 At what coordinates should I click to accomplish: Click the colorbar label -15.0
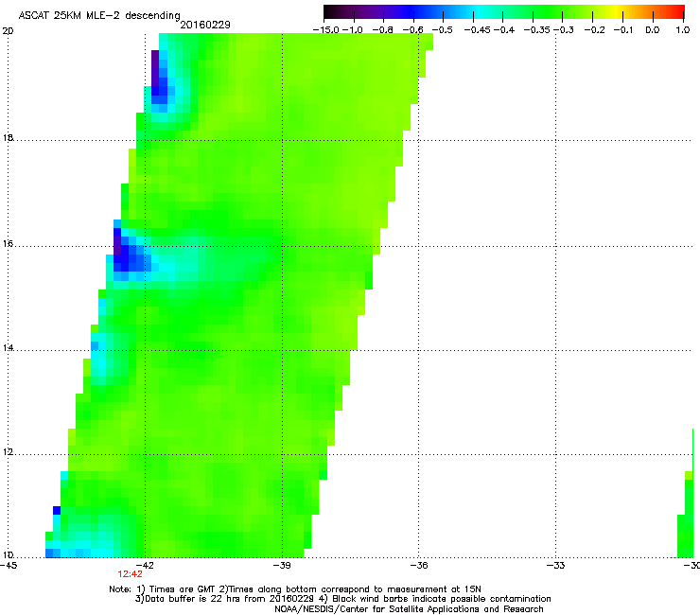[326, 30]
